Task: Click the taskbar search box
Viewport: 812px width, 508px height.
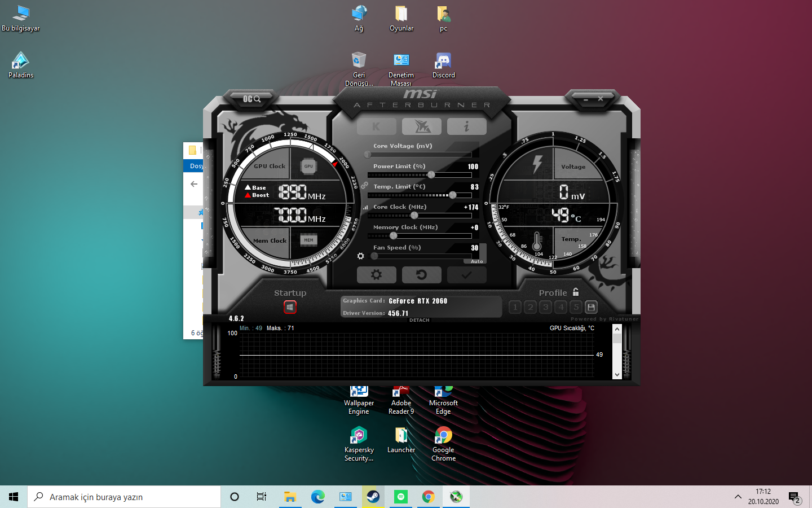Action: (x=124, y=497)
